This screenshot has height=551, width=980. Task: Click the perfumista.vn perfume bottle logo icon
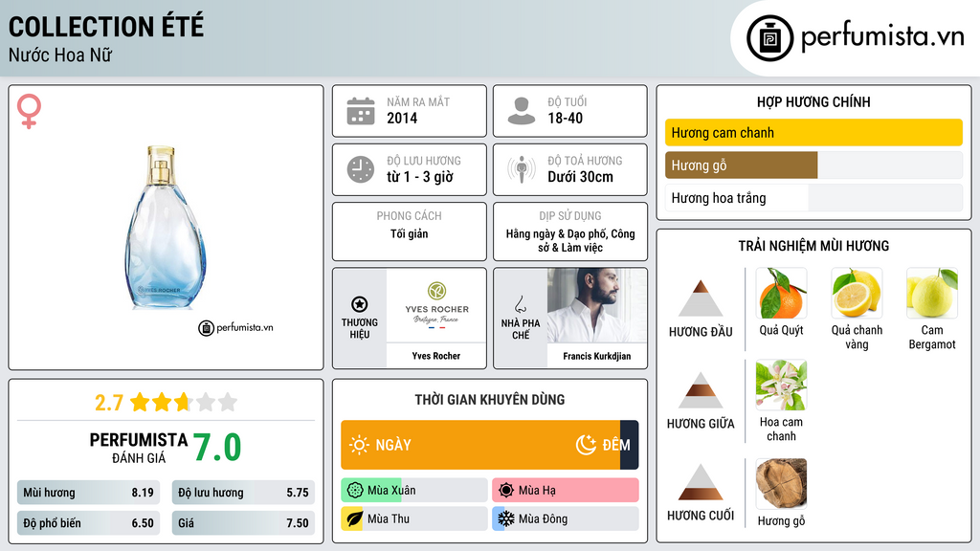tap(769, 38)
